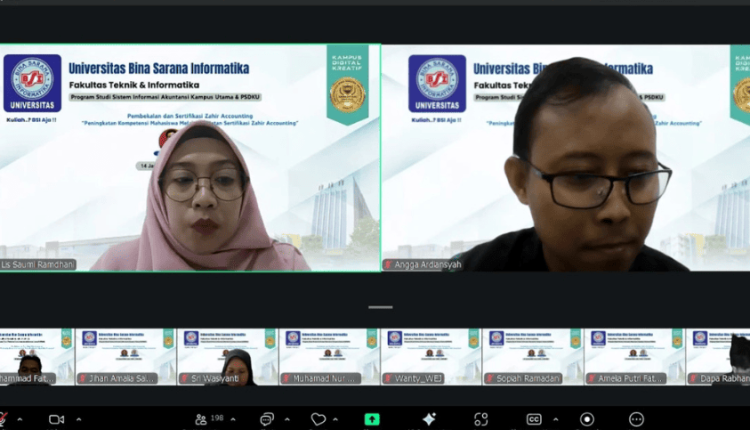Expand audio options arrow beside microphone
The height and width of the screenshot is (430, 750).
click(20, 419)
